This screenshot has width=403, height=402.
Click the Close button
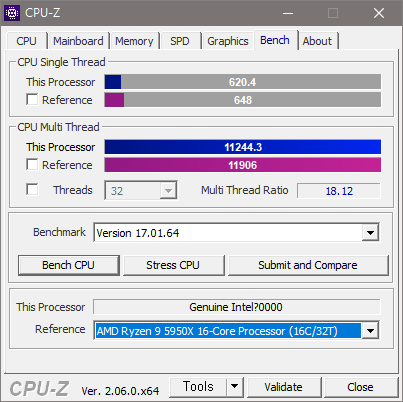361,387
